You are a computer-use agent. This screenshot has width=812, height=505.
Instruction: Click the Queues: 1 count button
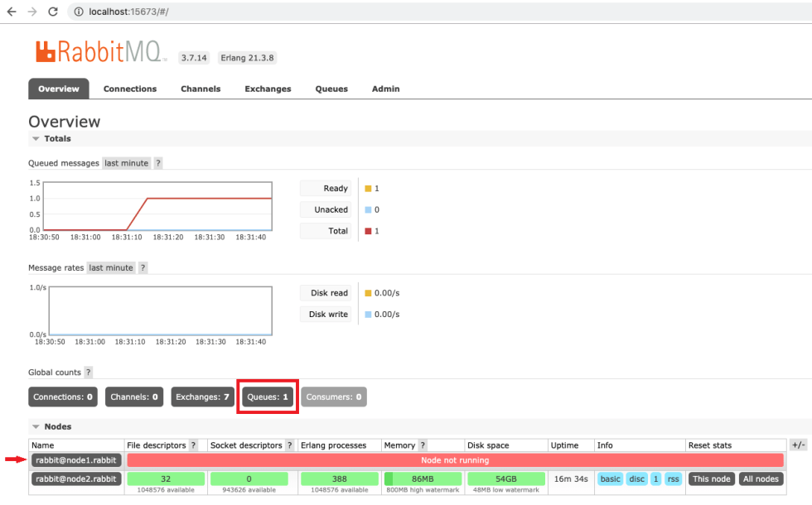[267, 397]
